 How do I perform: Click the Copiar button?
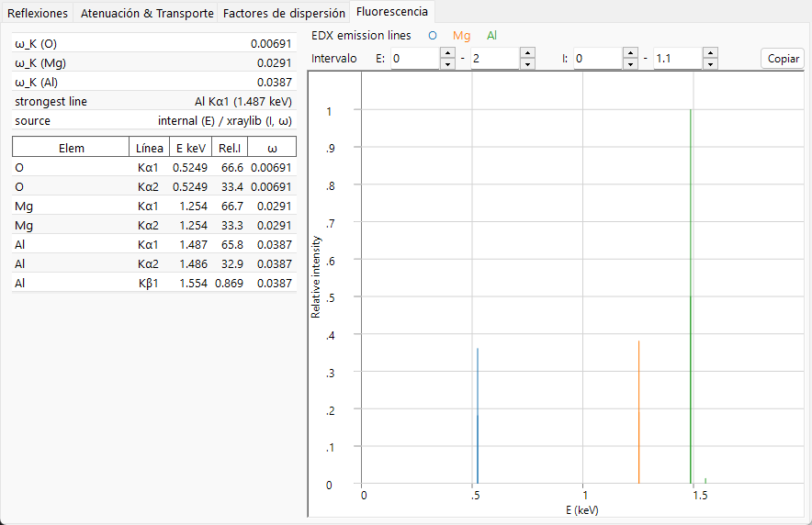tap(783, 59)
